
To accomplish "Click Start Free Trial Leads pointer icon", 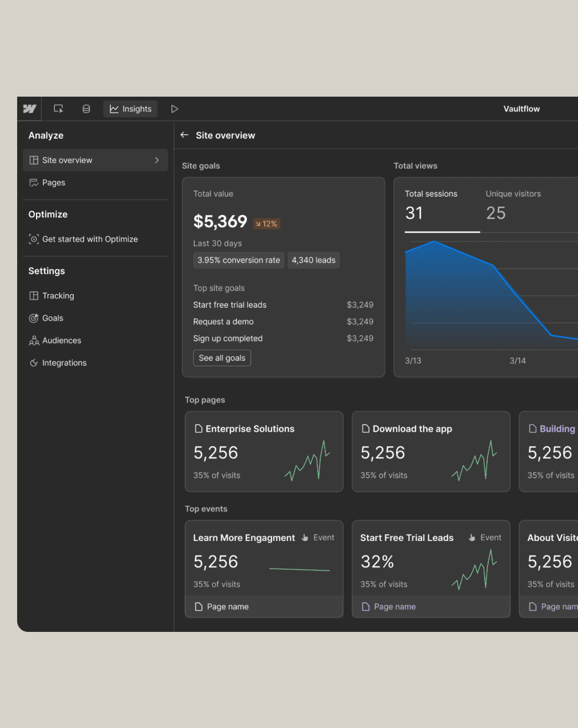I will (472, 538).
